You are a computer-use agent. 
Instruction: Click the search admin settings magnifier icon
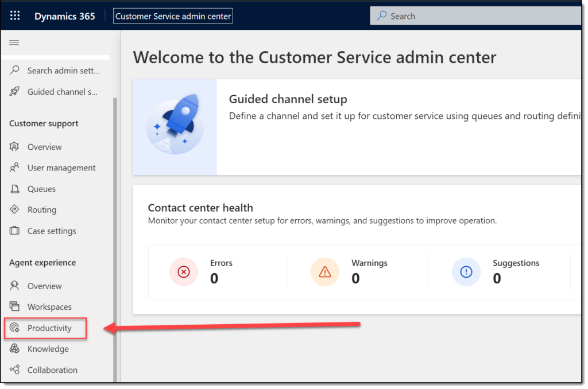(14, 70)
